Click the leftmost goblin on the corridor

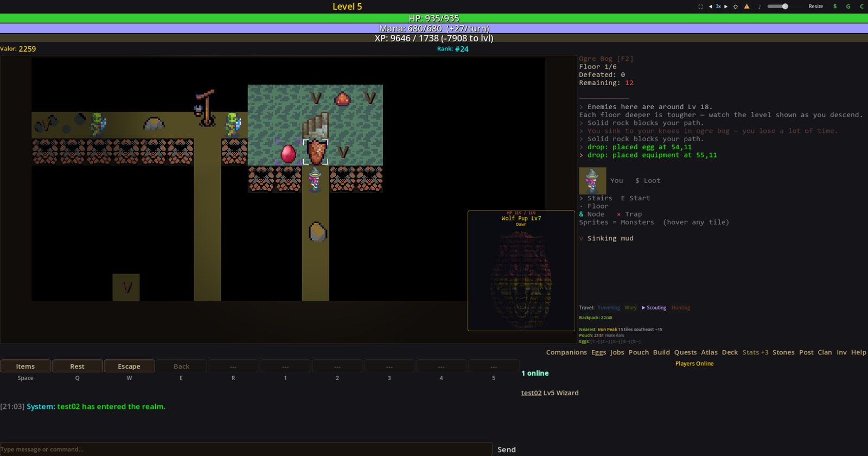pos(98,125)
